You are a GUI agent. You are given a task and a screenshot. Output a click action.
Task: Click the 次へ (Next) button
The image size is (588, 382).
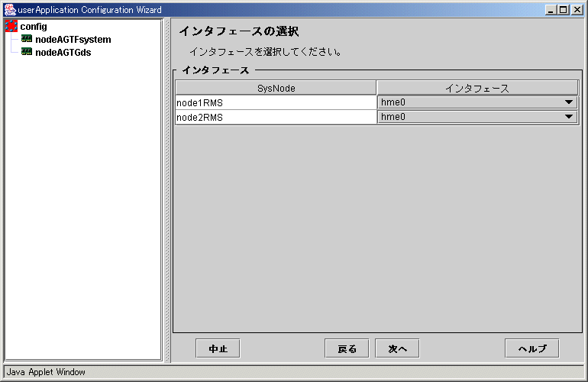point(397,348)
